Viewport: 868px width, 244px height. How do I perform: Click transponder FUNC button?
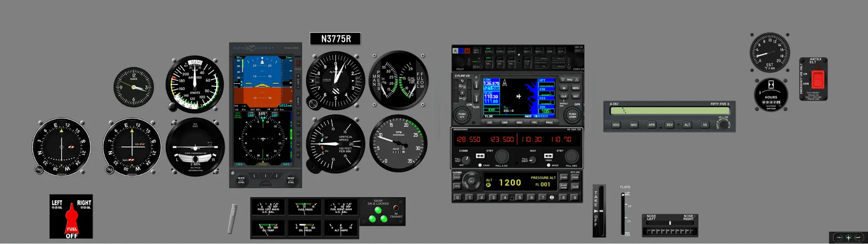coord(564,177)
